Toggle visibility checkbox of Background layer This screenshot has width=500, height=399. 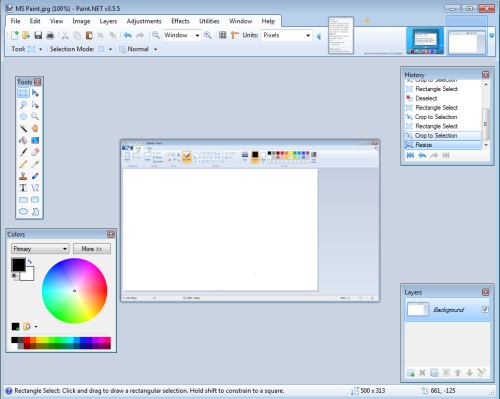pyautogui.click(x=485, y=309)
